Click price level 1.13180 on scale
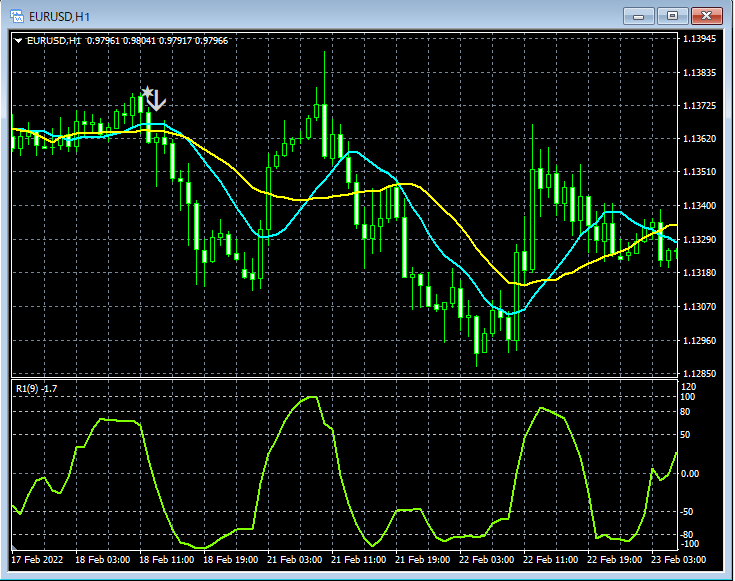The height and width of the screenshot is (581, 735). coord(699,273)
